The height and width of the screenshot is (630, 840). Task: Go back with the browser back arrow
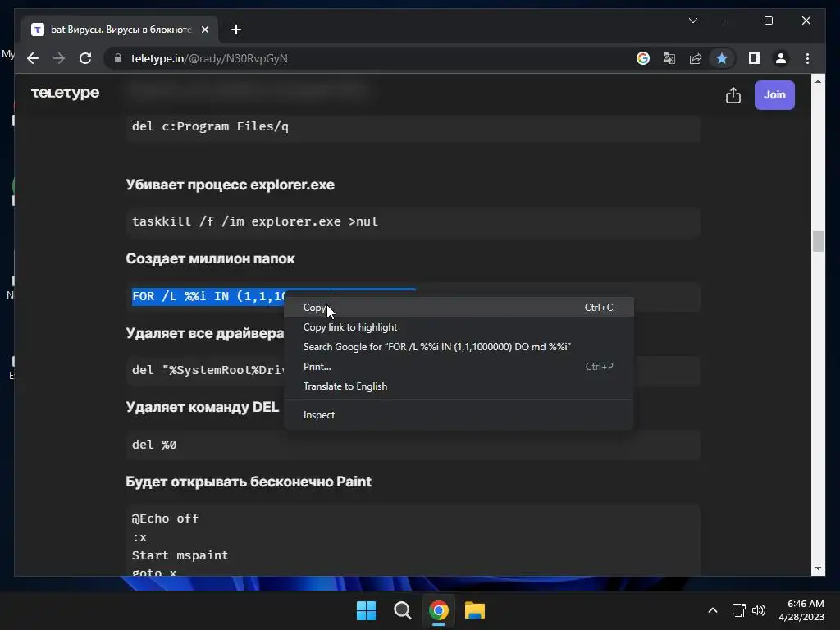tap(33, 58)
